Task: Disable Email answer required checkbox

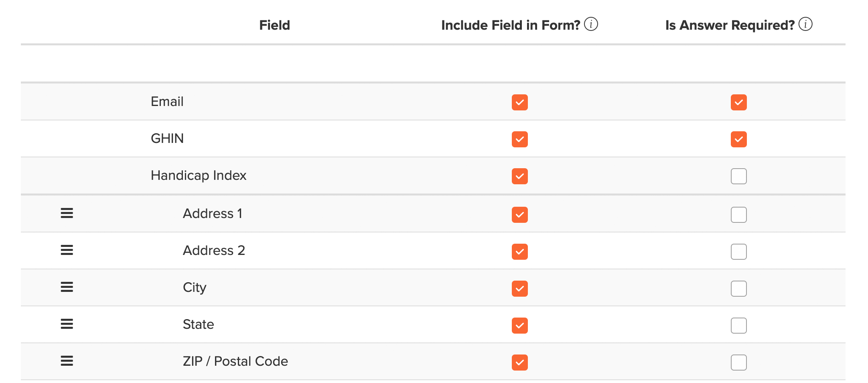Action: (738, 102)
